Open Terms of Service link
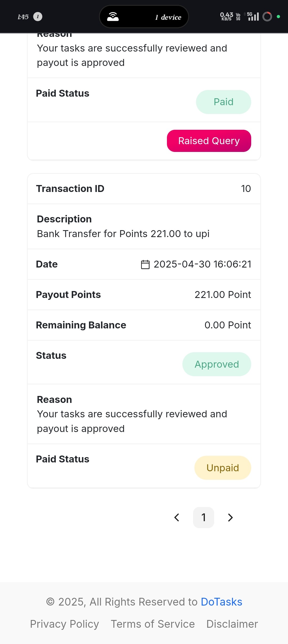 point(153,624)
